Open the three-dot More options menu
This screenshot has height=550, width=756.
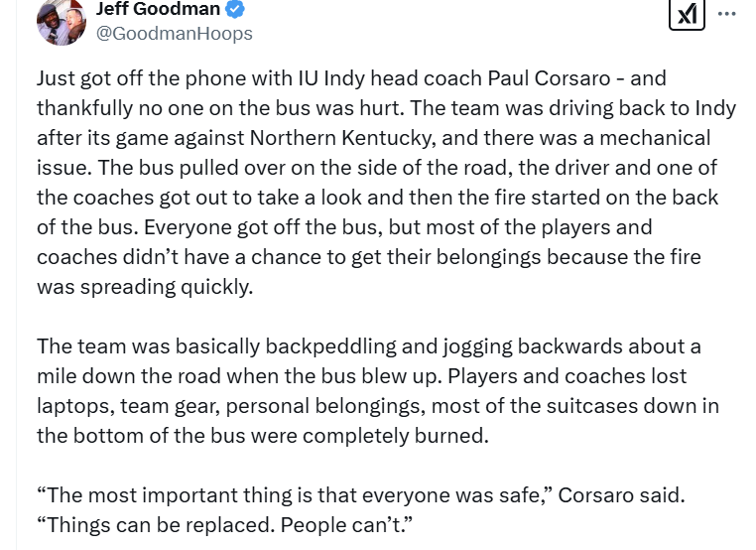click(727, 14)
